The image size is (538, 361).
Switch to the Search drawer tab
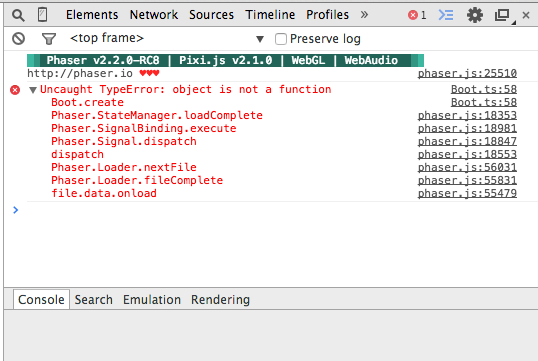tap(93, 300)
